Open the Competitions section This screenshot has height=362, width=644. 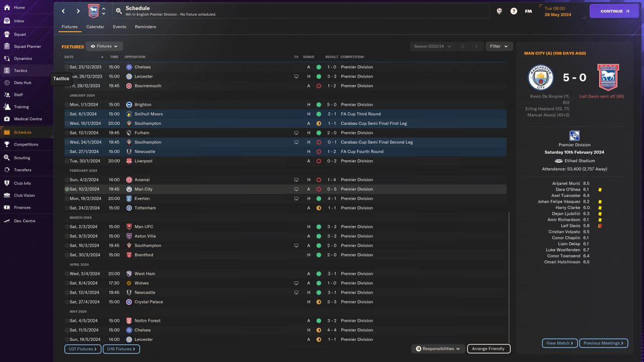(27, 144)
